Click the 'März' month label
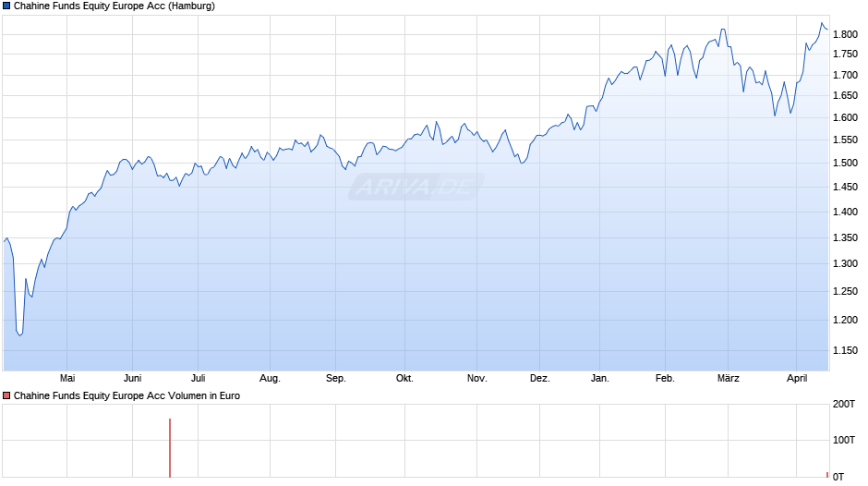Image resolution: width=868 pixels, height=486 pixels. click(729, 378)
